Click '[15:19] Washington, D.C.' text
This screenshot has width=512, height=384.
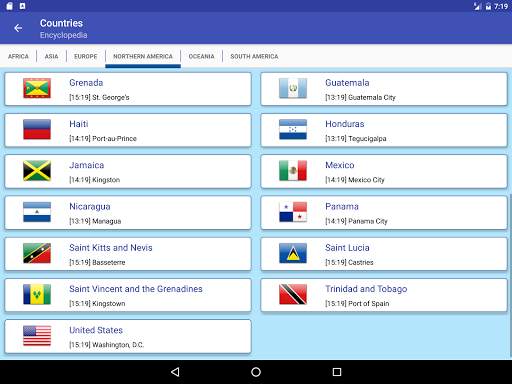[x=107, y=345]
